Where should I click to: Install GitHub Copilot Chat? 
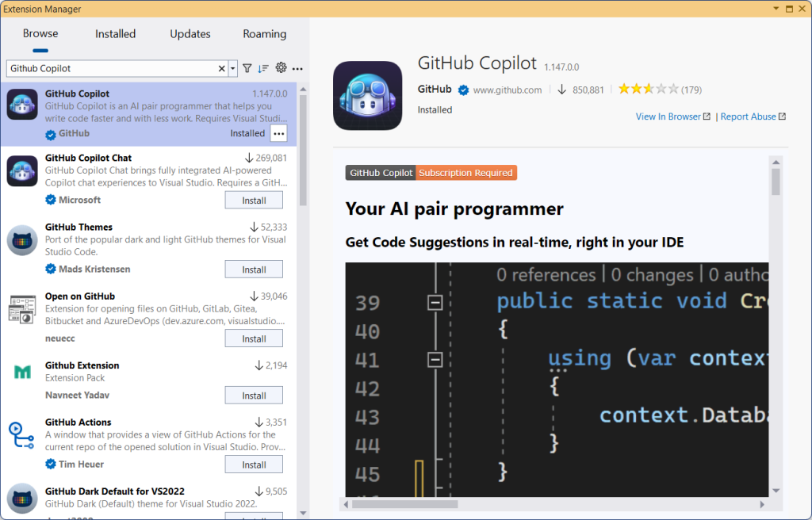[254, 200]
